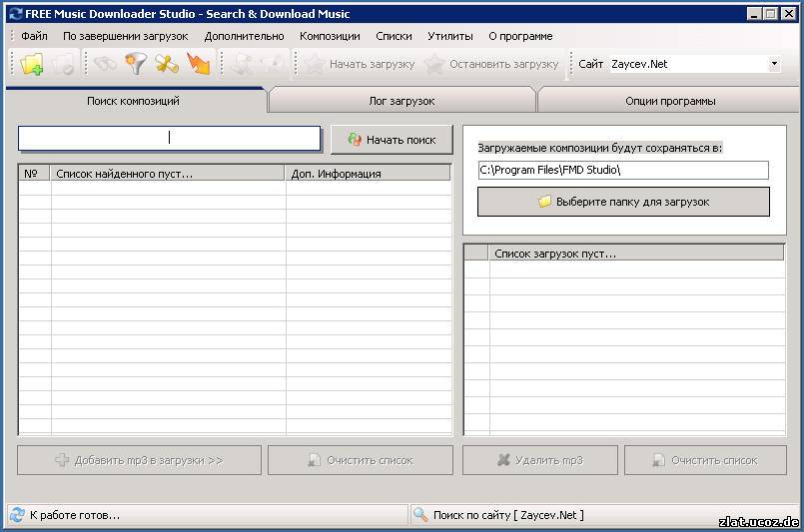Image resolution: width=804 pixels, height=532 pixels.
Task: Click Добавить mp3 в загрузки button
Action: click(x=139, y=460)
